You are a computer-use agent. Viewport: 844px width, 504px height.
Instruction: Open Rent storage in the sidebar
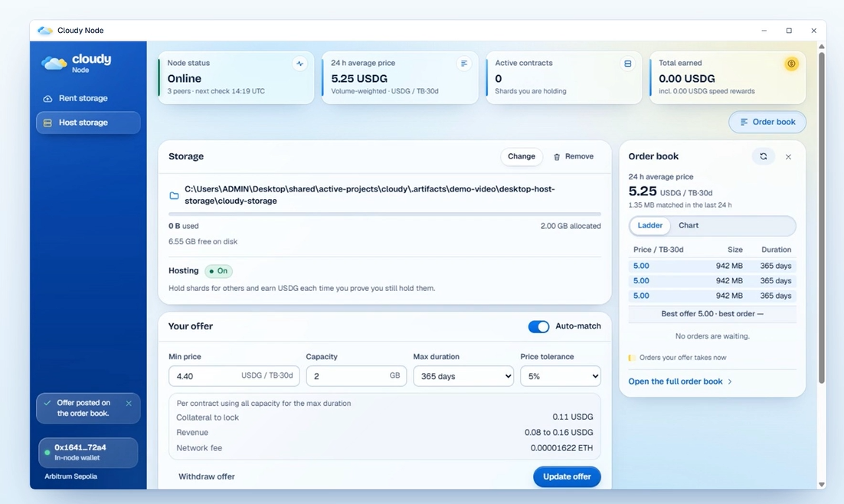[x=88, y=99]
